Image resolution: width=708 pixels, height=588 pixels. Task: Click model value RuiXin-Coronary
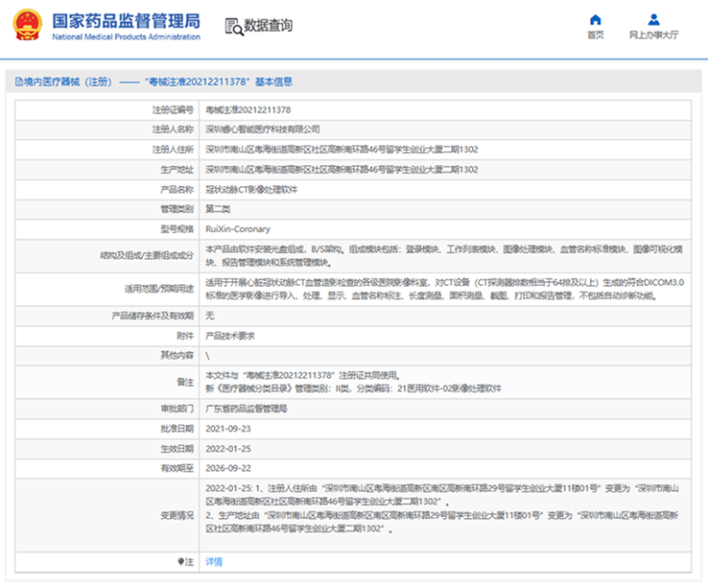(238, 229)
